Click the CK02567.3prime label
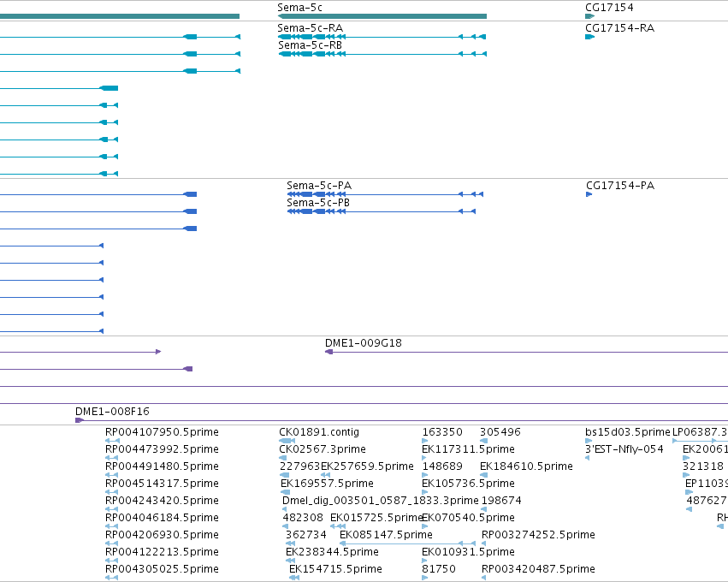The image size is (728, 582). 323,449
